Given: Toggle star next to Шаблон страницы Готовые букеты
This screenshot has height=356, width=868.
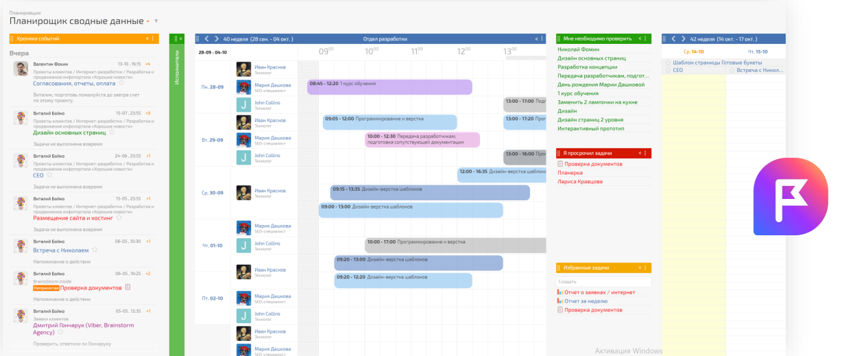Looking at the screenshot, I should [x=668, y=62].
